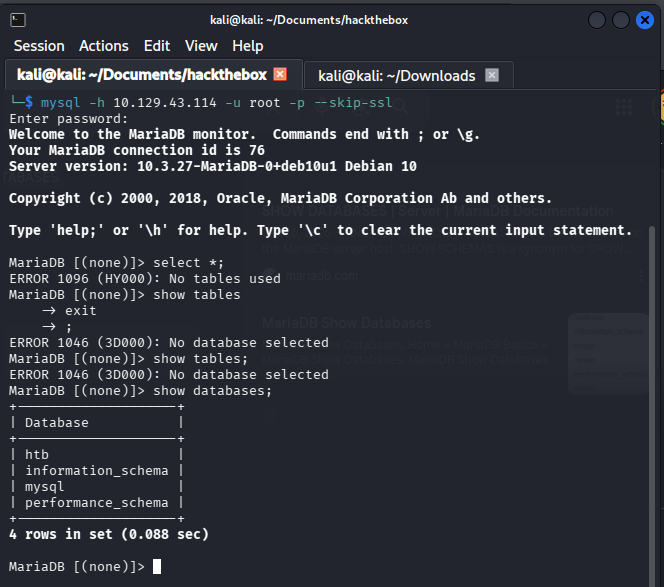The image size is (664, 587).
Task: Open the Edit menu
Action: [157, 46]
